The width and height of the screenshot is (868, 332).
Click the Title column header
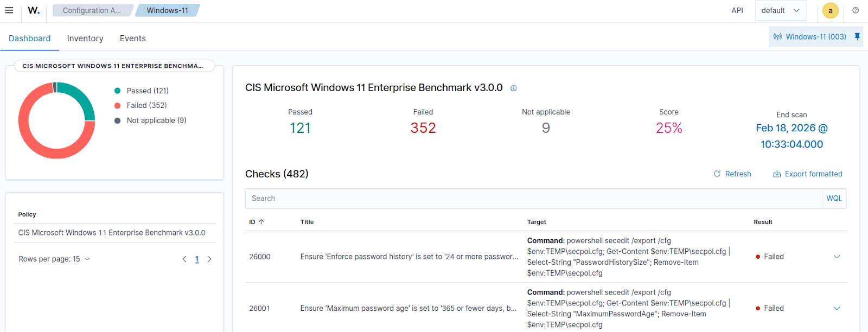[307, 222]
